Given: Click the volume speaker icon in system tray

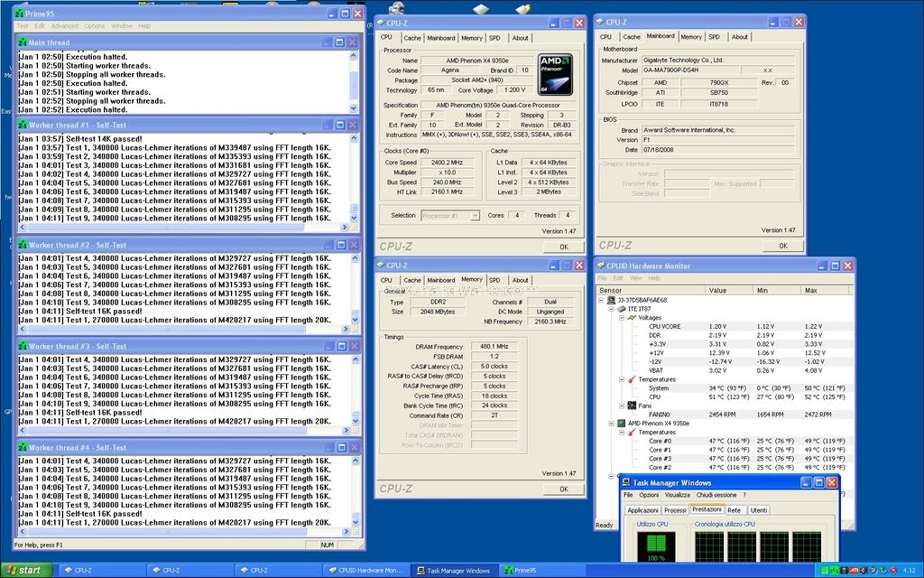Looking at the screenshot, I should click(864, 571).
